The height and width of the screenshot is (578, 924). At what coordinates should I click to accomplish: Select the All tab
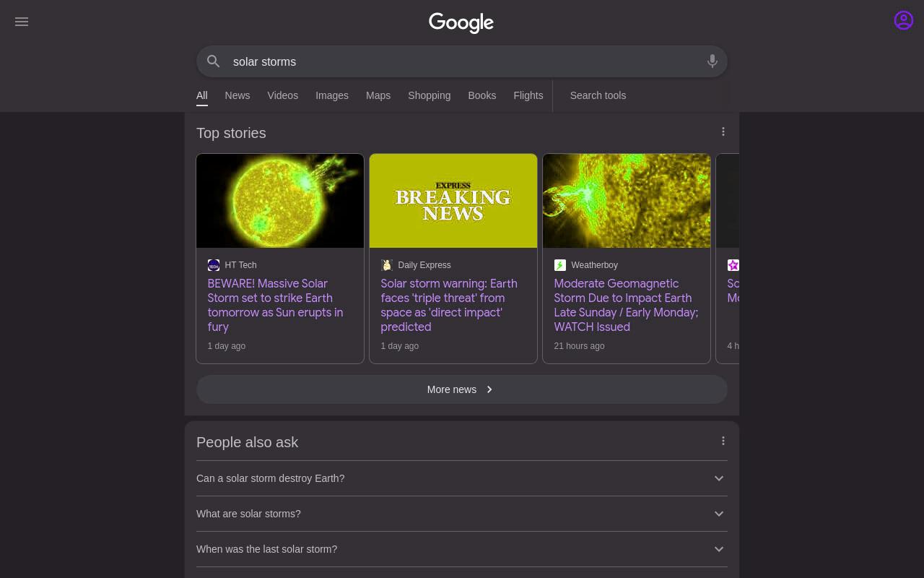pyautogui.click(x=202, y=95)
